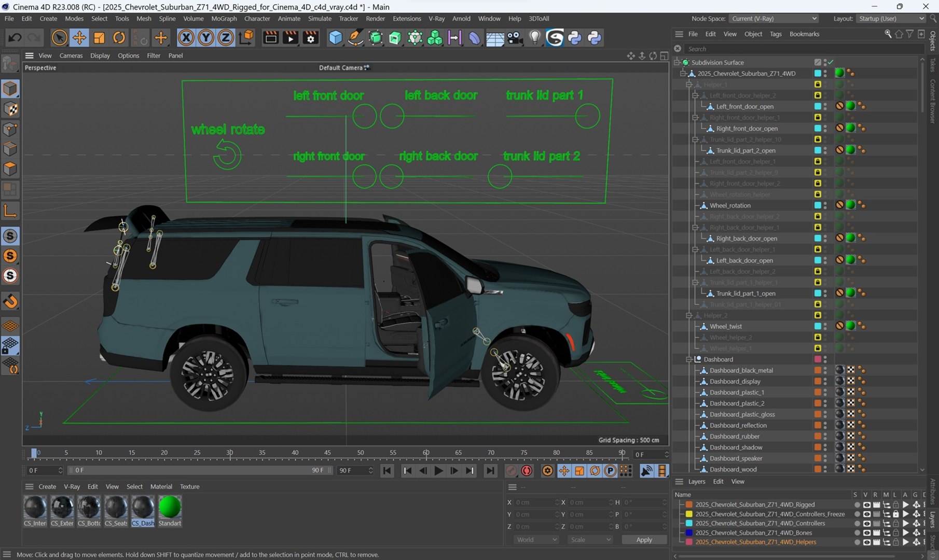Image resolution: width=939 pixels, height=560 pixels.
Task: Click the Object Manager search field
Action: click(x=804, y=49)
